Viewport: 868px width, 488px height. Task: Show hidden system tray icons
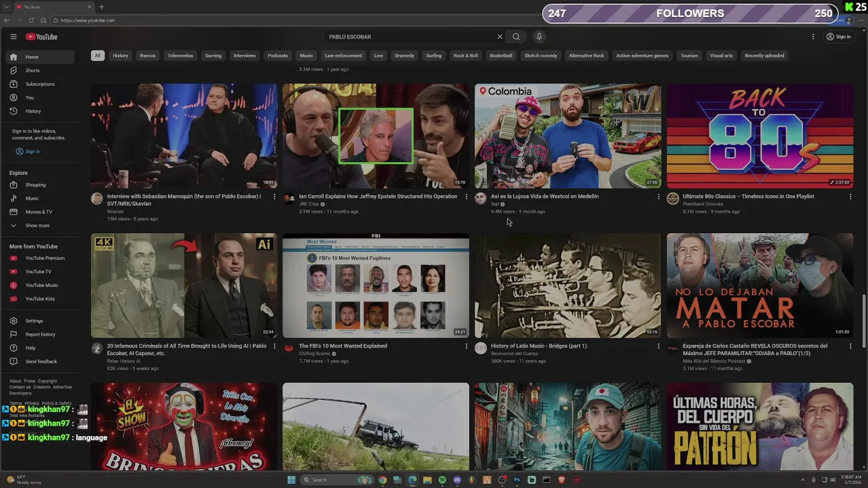803,480
